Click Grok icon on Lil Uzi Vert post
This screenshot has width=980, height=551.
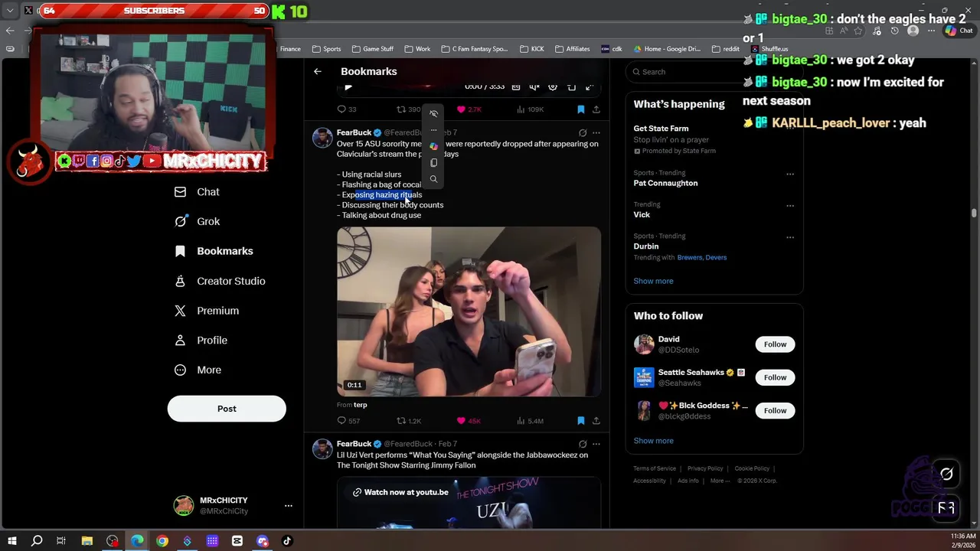pos(583,444)
